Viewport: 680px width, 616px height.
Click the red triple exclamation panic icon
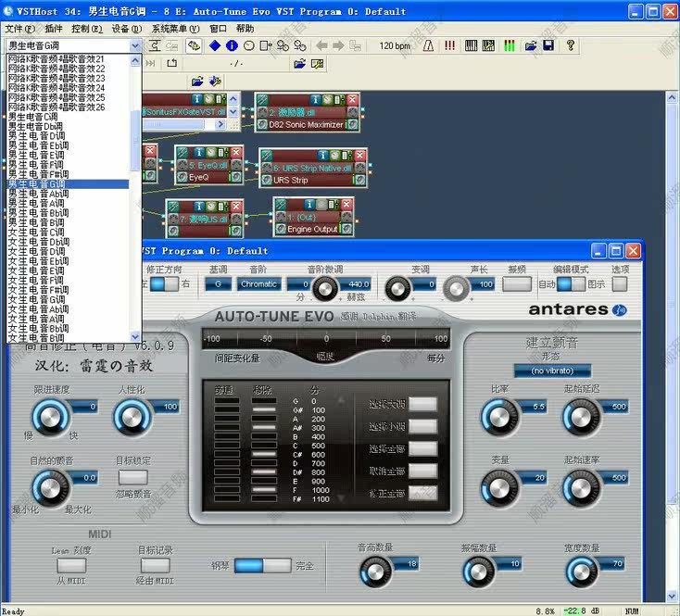click(449, 45)
